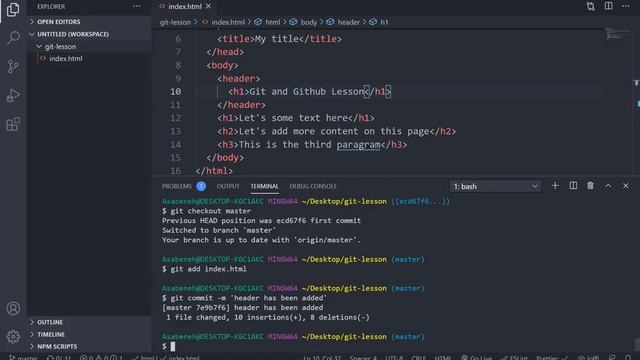The image size is (640, 360).
Task: Click index.html in the breadcrumb
Action: click(x=228, y=22)
